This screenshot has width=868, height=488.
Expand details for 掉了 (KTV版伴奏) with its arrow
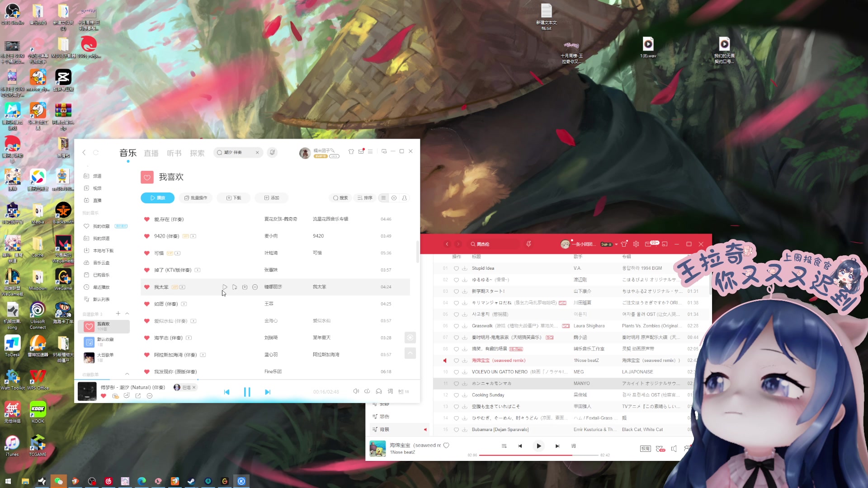198,270
